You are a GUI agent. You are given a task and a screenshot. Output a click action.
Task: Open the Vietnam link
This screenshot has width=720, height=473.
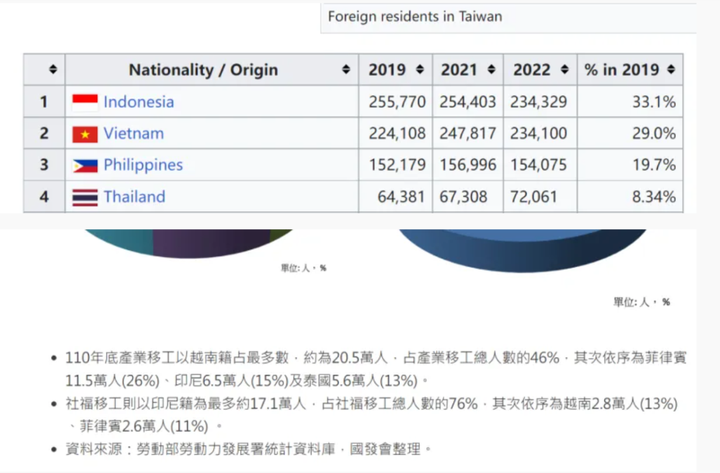134,133
